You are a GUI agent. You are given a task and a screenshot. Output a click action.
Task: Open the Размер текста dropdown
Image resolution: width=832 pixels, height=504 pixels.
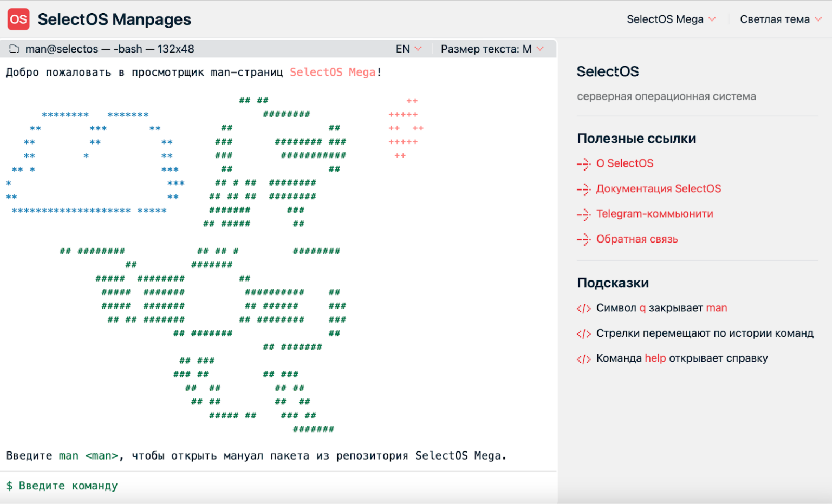pyautogui.click(x=491, y=49)
